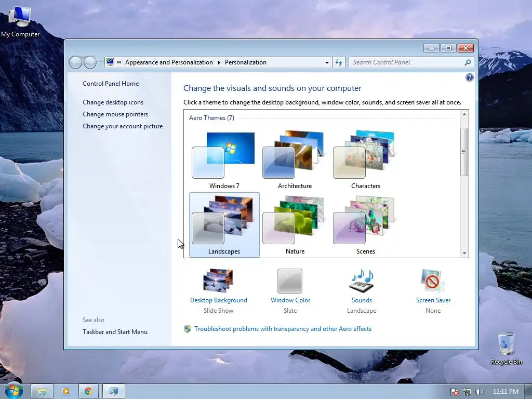
Task: Open the Window Color swatch icon
Action: click(x=290, y=281)
